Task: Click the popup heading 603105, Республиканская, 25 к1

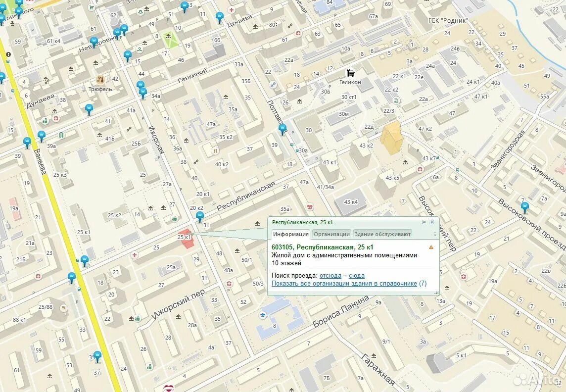Action: point(323,247)
